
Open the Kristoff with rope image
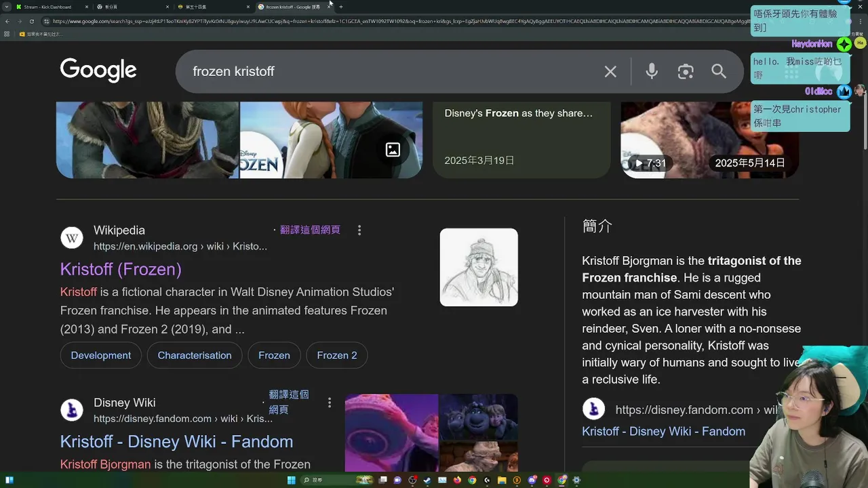[147, 140]
